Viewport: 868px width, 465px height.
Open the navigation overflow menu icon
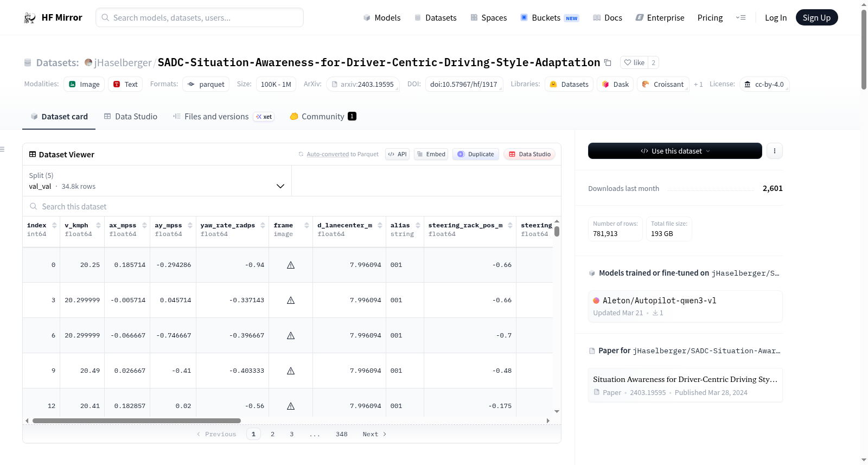[x=741, y=17]
